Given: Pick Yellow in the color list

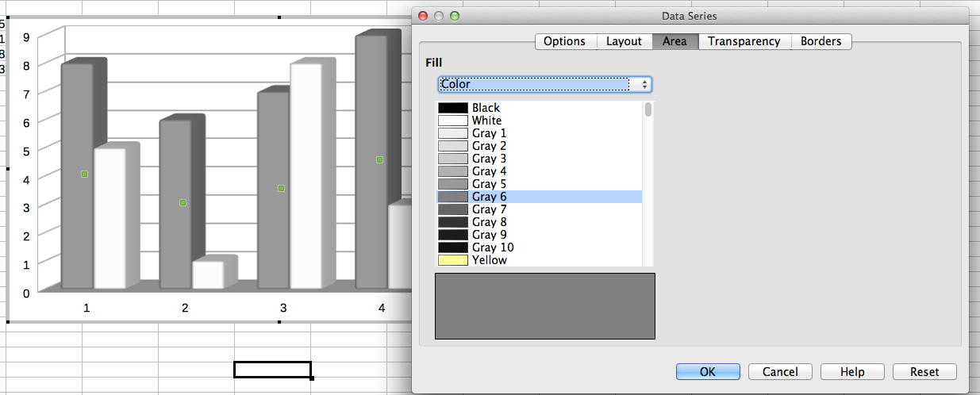Looking at the screenshot, I should [x=540, y=260].
